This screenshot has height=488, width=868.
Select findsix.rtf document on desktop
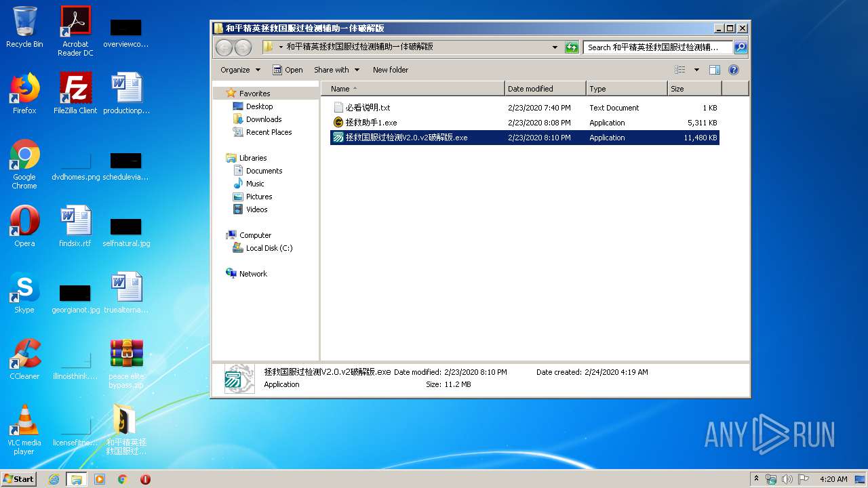pos(75,226)
